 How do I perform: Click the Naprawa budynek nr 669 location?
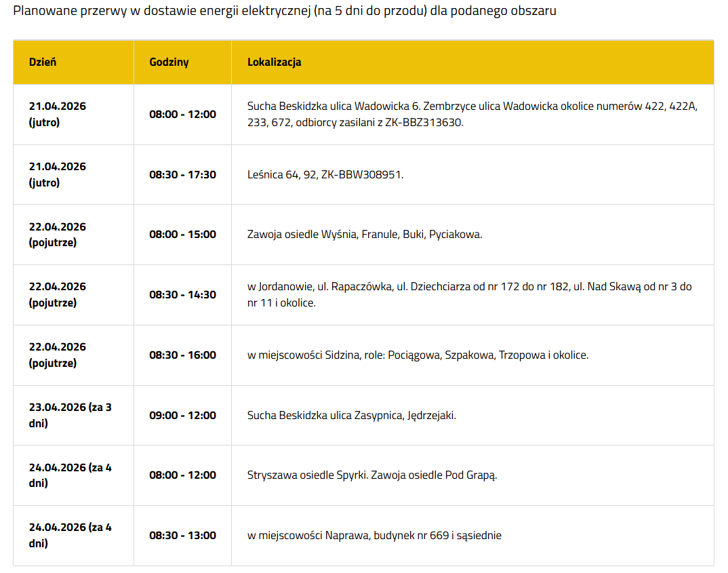pos(374,536)
